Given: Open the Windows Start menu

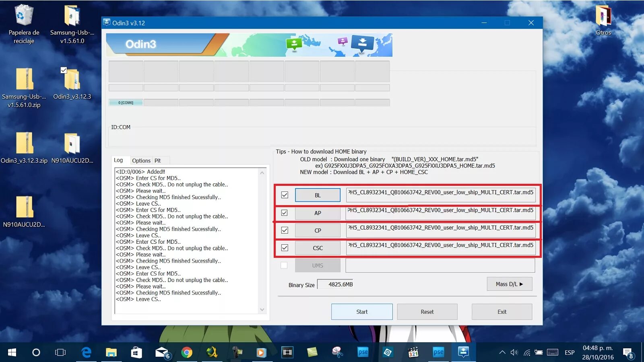Looking at the screenshot, I should click(x=12, y=352).
